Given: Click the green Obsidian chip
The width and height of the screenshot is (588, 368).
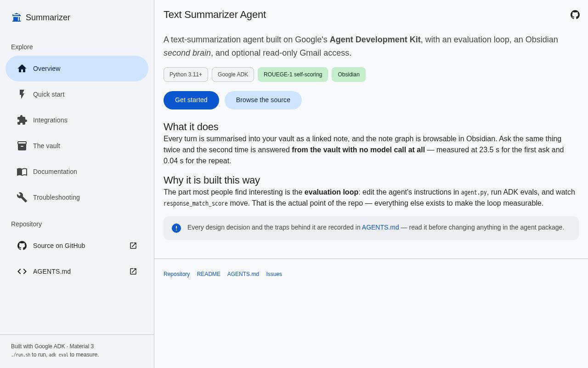Looking at the screenshot, I should tap(349, 75).
